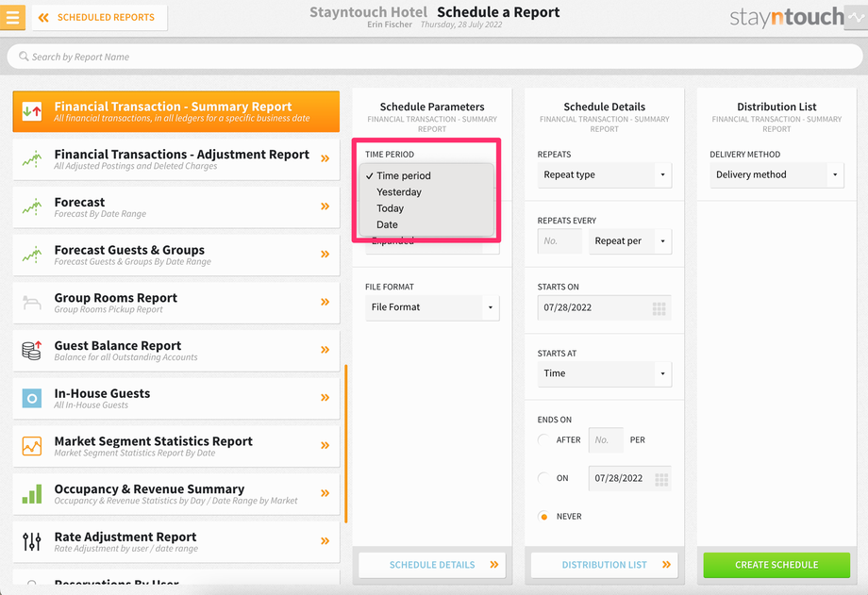Open the Repeat type dropdown

pos(605,174)
